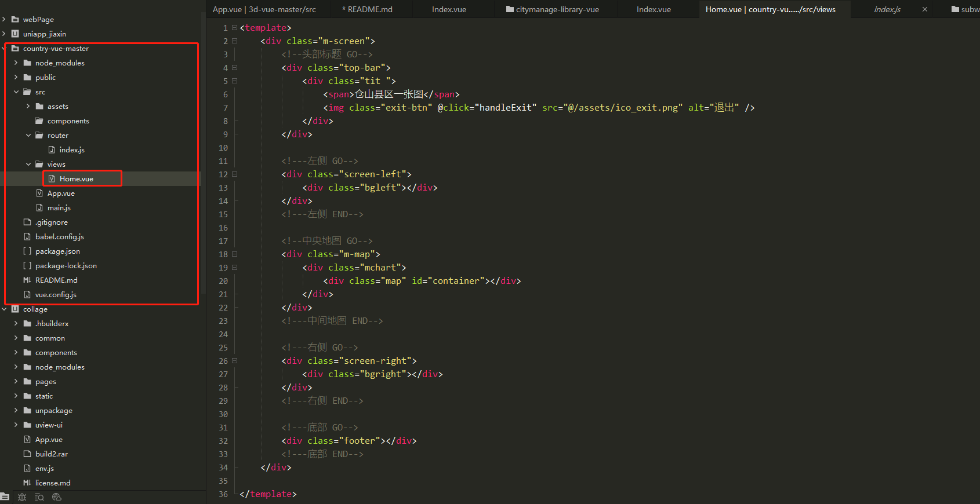980x504 pixels.
Task: Click the vue.config.js file icon
Action: [x=27, y=295]
